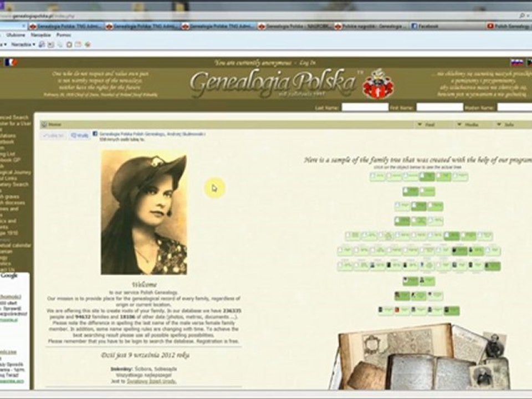Click the Facebook share button next to Like

79,136
